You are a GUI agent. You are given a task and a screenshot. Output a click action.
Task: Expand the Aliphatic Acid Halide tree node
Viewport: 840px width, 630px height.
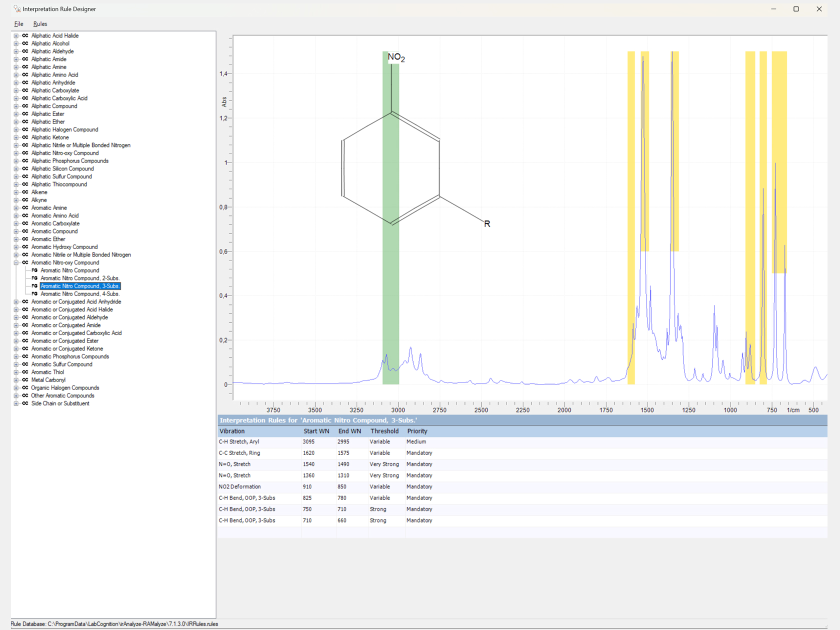click(x=16, y=36)
